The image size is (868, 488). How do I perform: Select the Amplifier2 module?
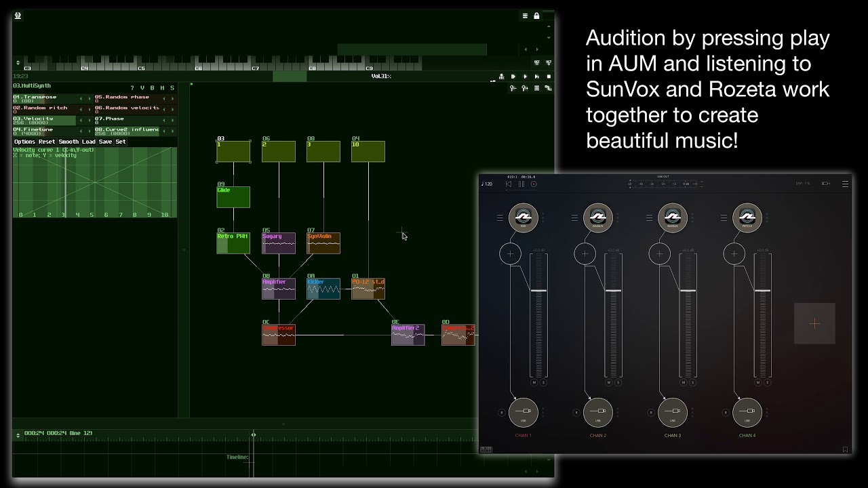(408, 335)
